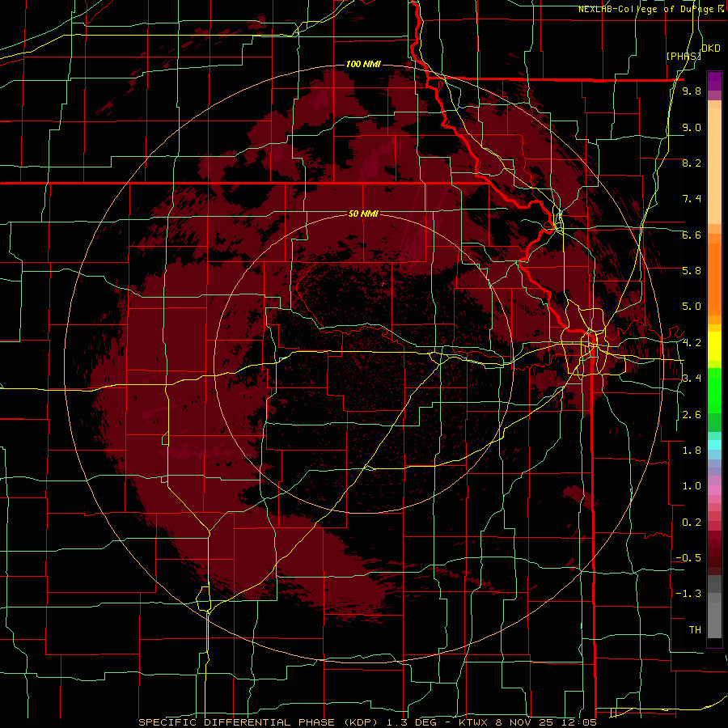Click the 8.2 legend value
Image resolution: width=728 pixels, height=728 pixels.
pyautogui.click(x=692, y=163)
